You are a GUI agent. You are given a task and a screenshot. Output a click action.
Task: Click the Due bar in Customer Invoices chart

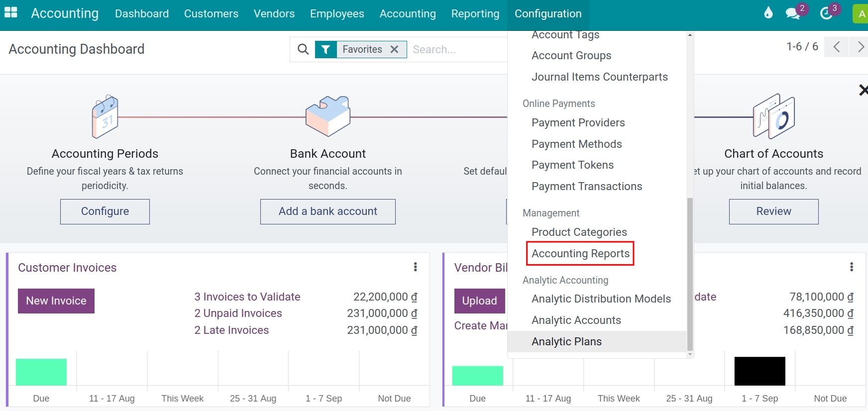[41, 372]
